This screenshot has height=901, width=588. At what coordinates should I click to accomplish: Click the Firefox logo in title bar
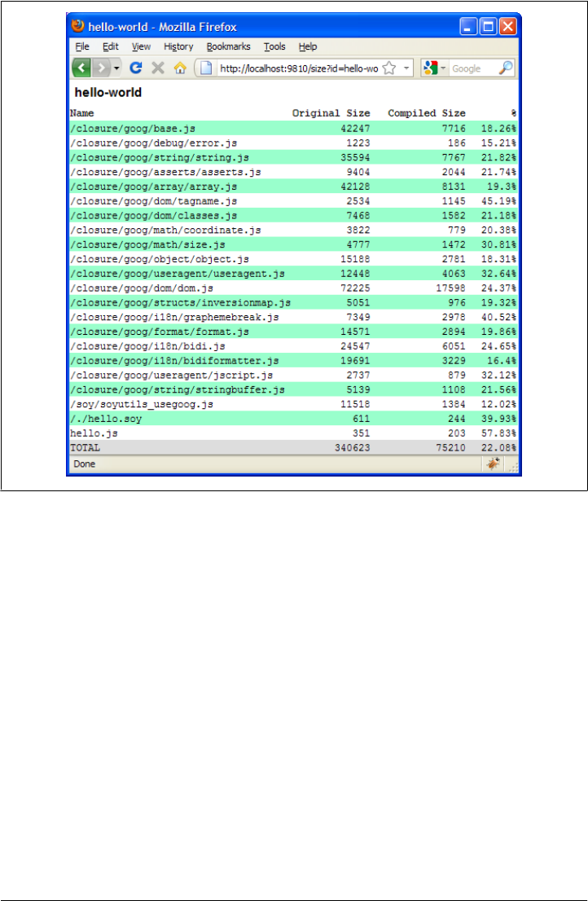(x=77, y=26)
